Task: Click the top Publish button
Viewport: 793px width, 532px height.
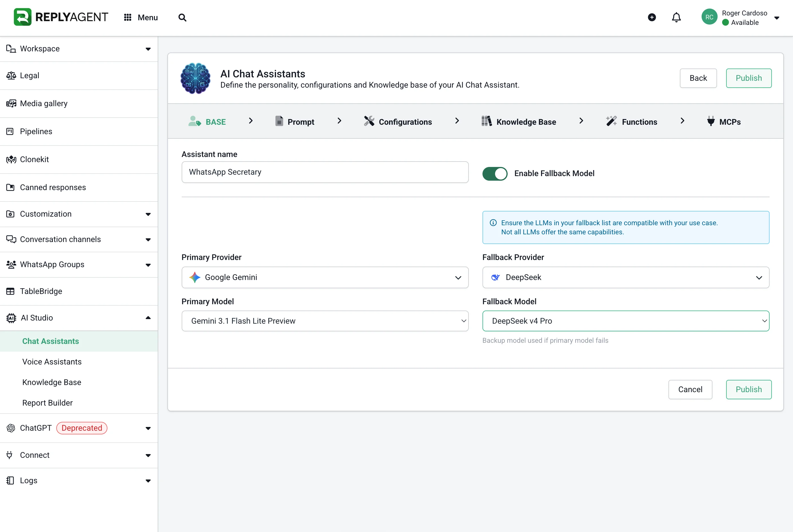Action: point(748,78)
